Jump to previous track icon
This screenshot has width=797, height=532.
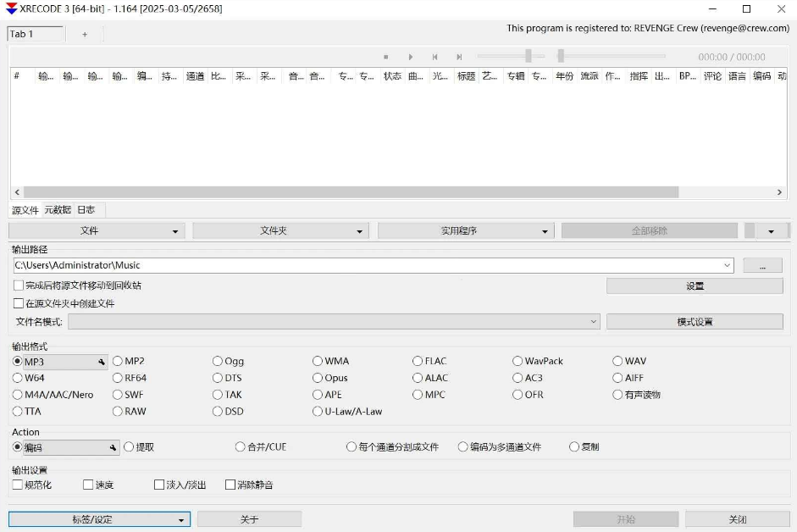tap(434, 56)
